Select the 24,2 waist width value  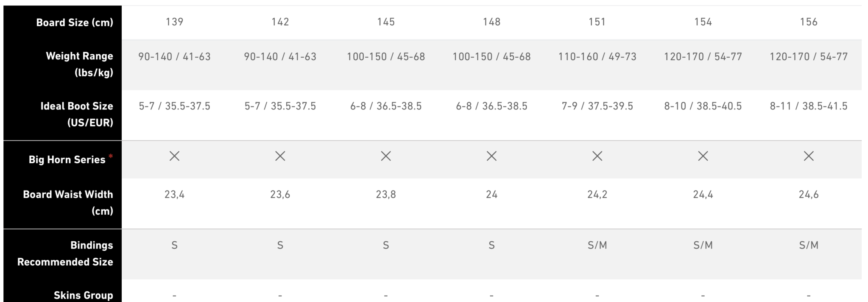click(x=597, y=194)
